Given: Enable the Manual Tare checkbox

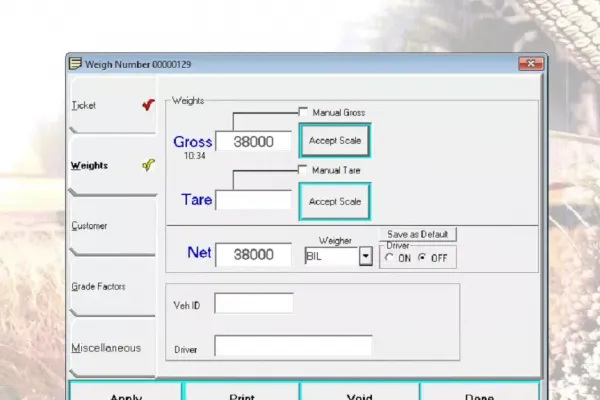Looking at the screenshot, I should tap(302, 170).
